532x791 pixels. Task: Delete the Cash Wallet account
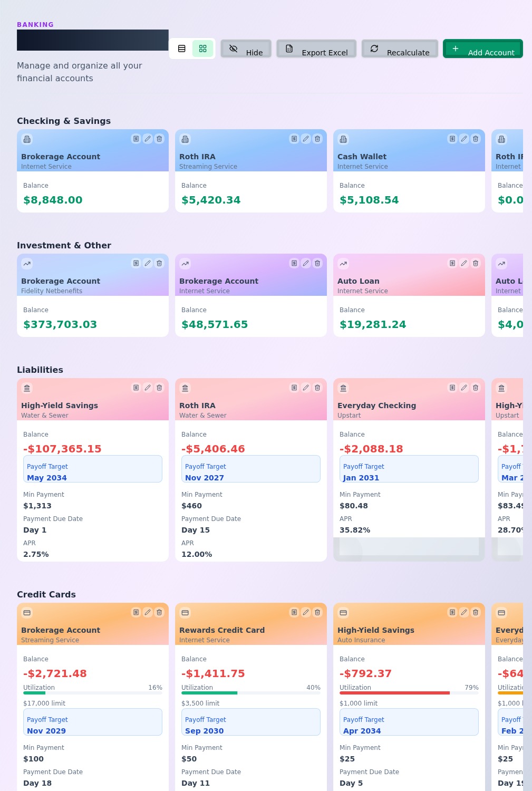tap(476, 139)
